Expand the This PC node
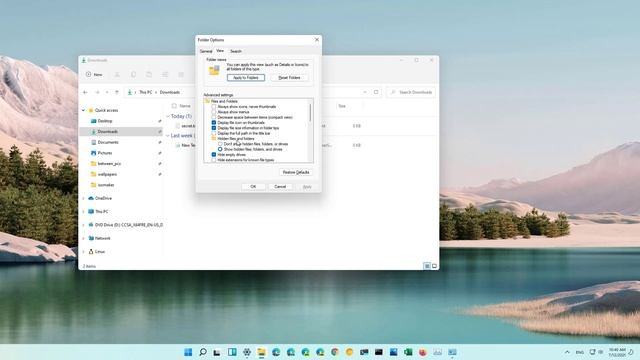Image resolution: width=640 pixels, height=360 pixels. (x=84, y=211)
